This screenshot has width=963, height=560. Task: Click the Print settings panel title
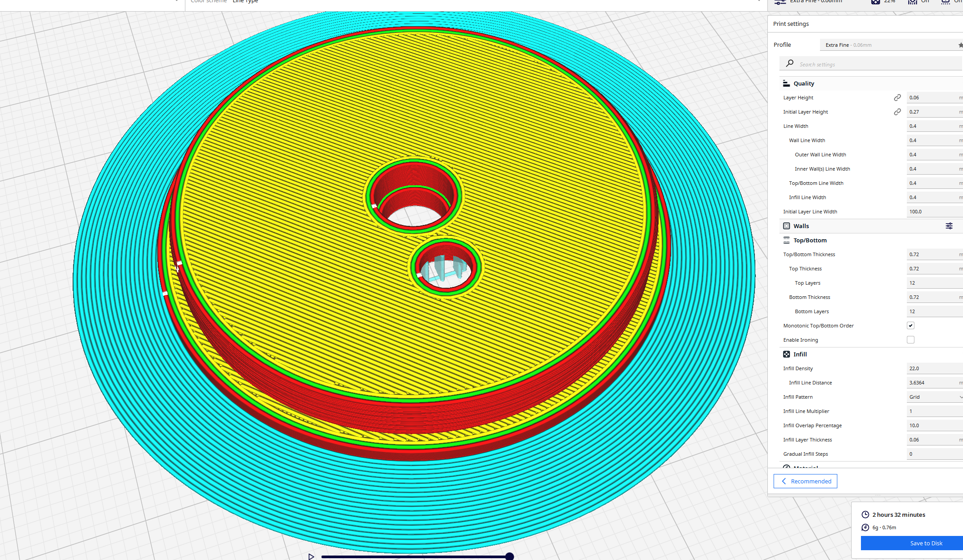(x=791, y=24)
